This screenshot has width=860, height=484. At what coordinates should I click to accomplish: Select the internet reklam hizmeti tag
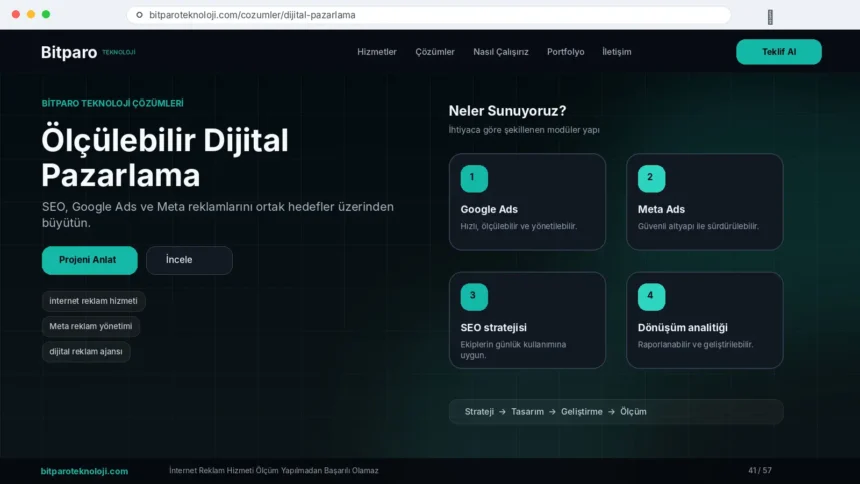tap(93, 301)
